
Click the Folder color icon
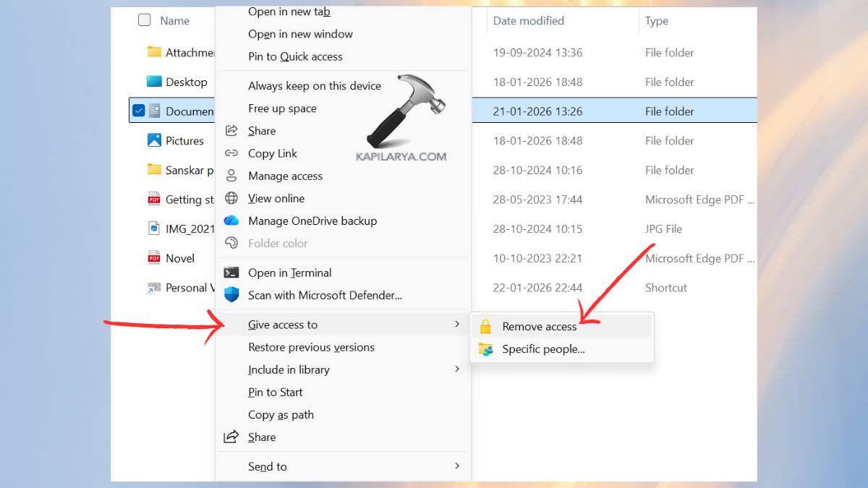click(x=231, y=243)
